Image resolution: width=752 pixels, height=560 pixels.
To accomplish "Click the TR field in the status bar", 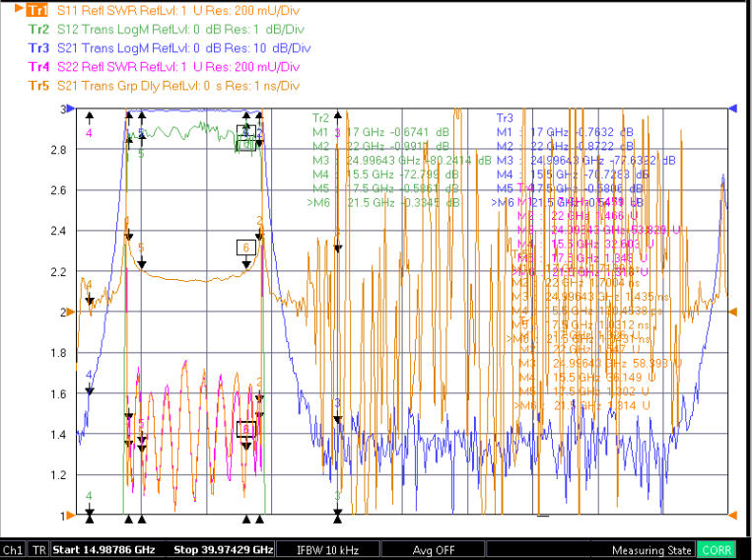I will pos(38,550).
